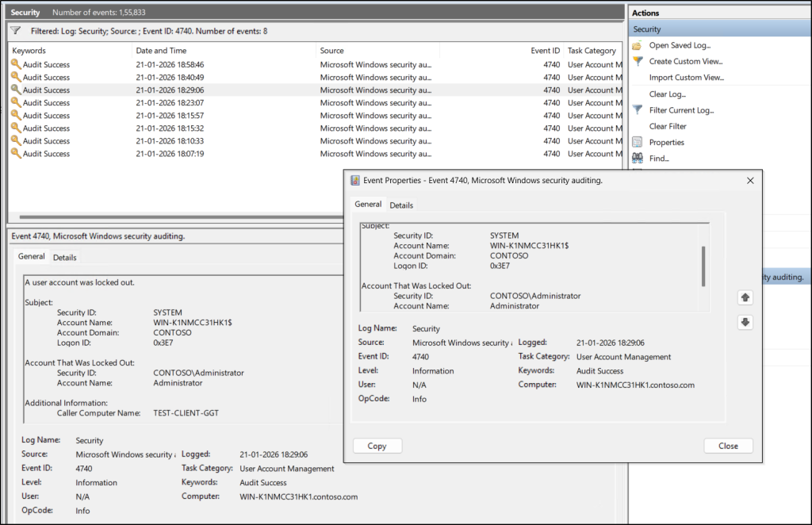Select the Create Custom View funnel icon
The width and height of the screenshot is (812, 525).
(637, 61)
